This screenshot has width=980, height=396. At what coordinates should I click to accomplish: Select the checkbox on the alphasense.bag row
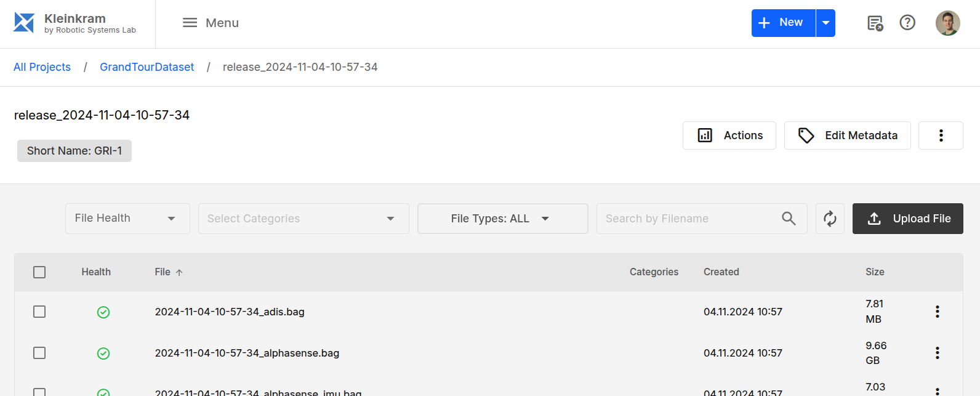[39, 353]
